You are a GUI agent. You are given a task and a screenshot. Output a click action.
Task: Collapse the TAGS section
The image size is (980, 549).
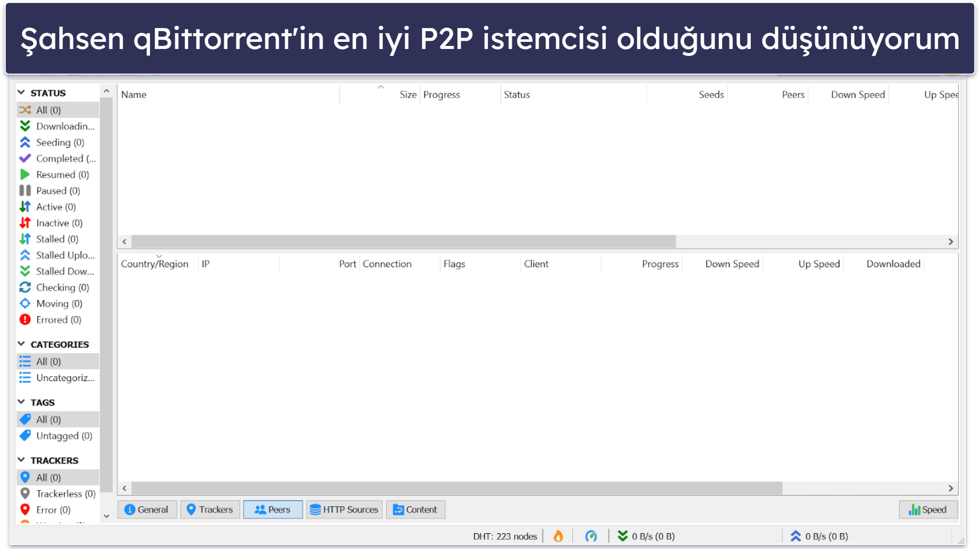click(21, 402)
